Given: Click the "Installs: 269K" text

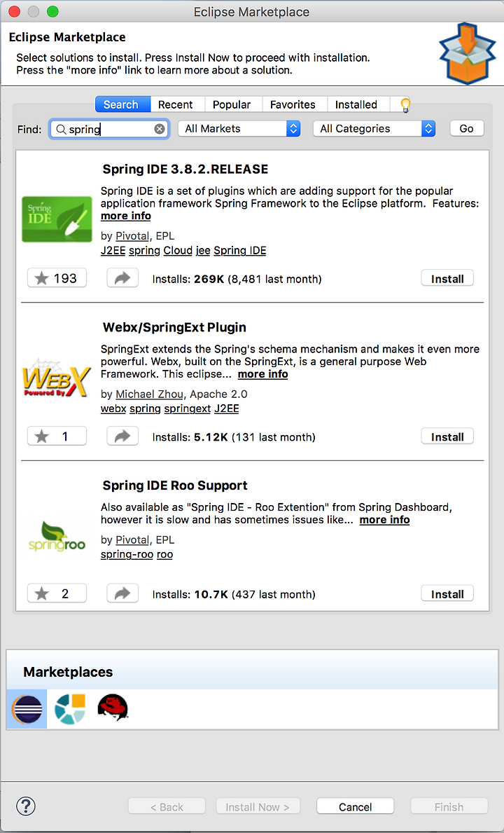Looking at the screenshot, I should tap(188, 279).
